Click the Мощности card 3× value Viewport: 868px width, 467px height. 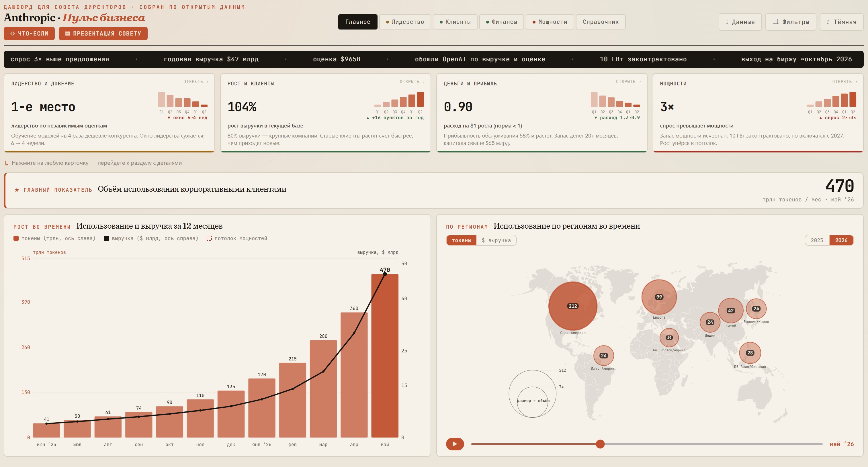point(667,107)
